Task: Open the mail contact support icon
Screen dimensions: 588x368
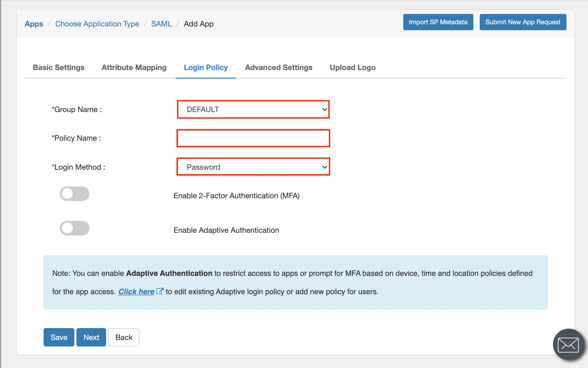Action: (568, 345)
